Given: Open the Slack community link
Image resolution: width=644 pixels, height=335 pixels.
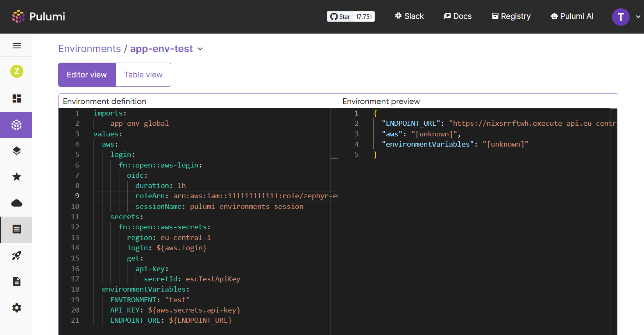Looking at the screenshot, I should (x=409, y=16).
